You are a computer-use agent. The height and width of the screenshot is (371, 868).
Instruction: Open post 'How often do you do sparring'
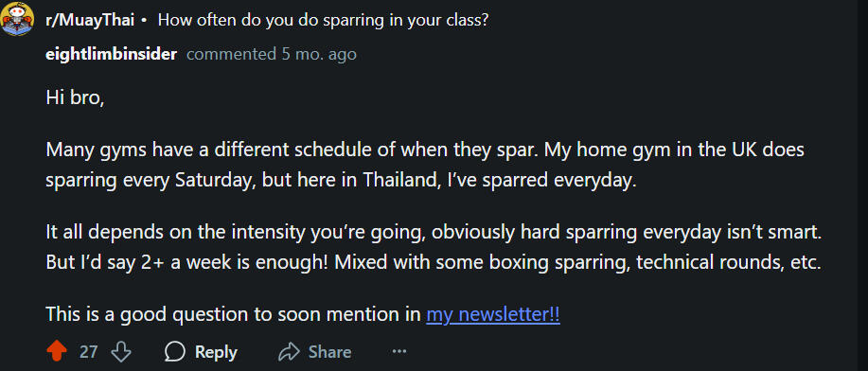(x=324, y=21)
